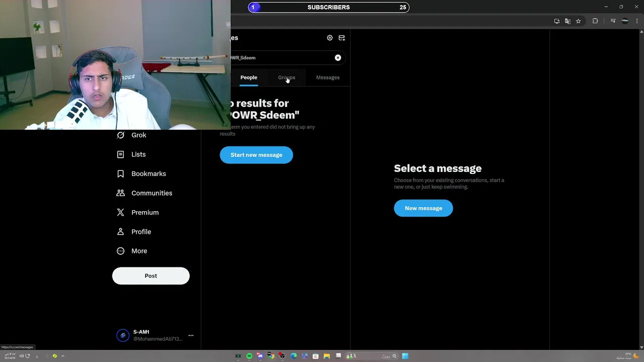This screenshot has width=644, height=362.
Task: Open browser profile avatar
Action: pyautogui.click(x=625, y=21)
